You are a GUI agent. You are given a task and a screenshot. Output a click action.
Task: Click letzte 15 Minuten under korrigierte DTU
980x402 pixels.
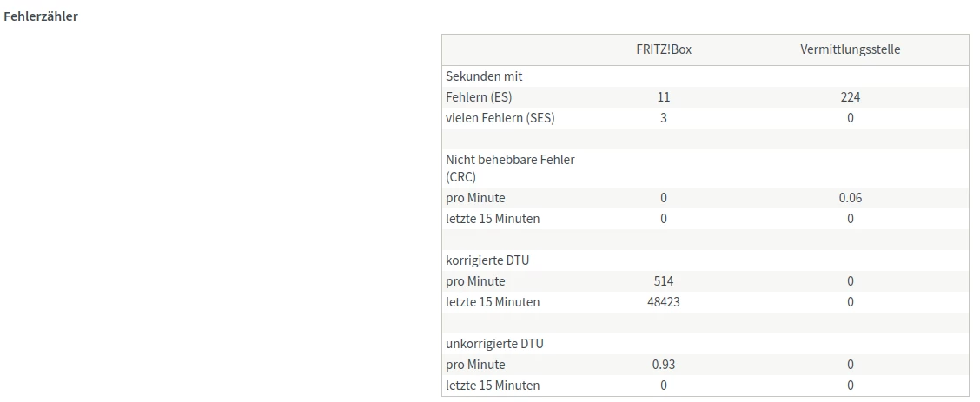point(493,302)
